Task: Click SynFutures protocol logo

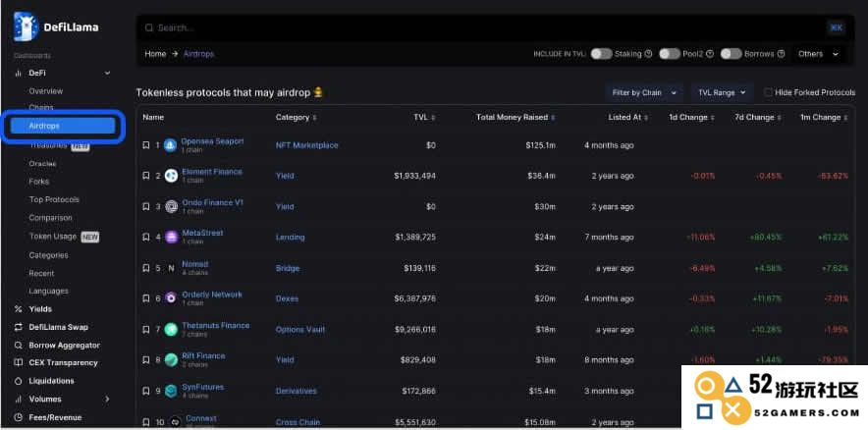Action: pos(171,391)
